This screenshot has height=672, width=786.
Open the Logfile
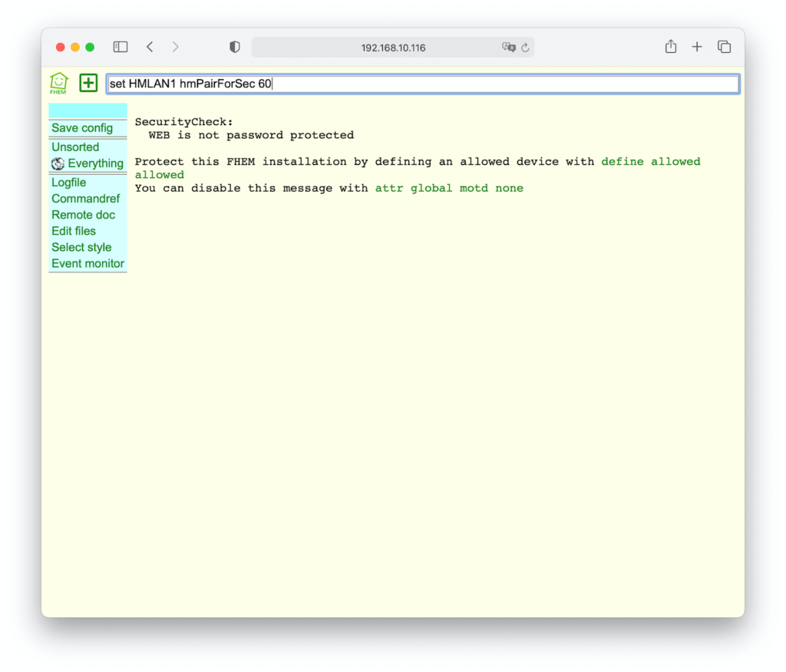point(68,183)
